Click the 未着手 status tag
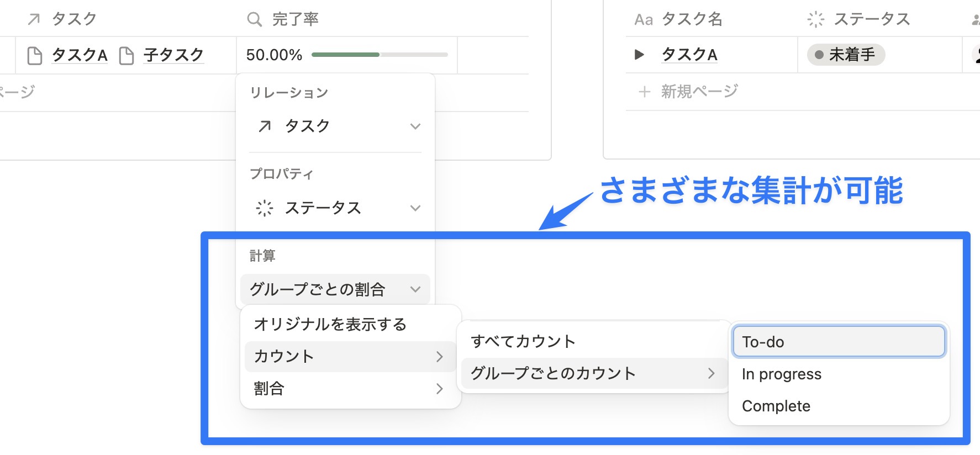 click(846, 55)
